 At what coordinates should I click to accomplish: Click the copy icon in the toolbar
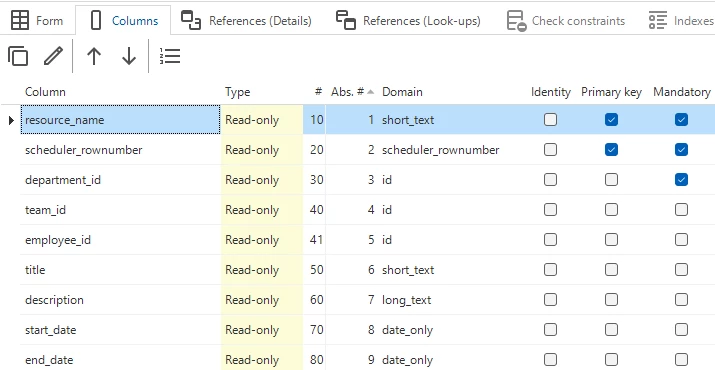click(18, 56)
